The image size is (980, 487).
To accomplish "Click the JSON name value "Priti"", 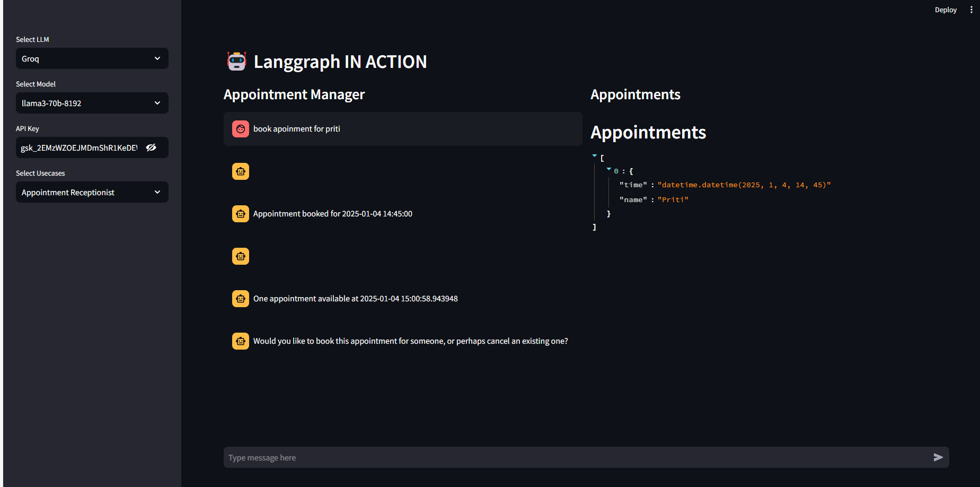I will pos(673,199).
